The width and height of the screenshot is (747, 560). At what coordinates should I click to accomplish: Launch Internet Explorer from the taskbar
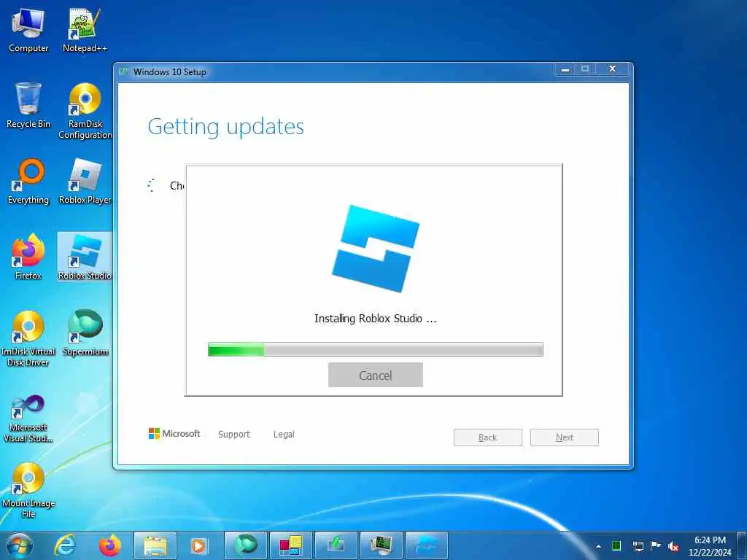[65, 545]
